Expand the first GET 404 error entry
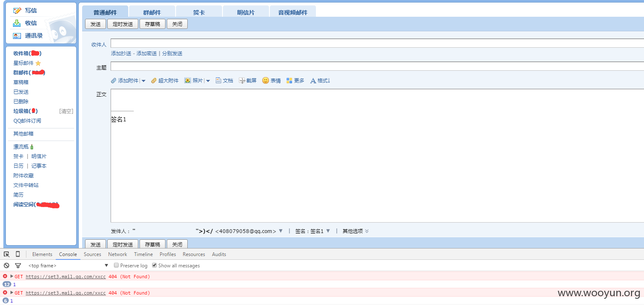The image size is (644, 305). 12,276
